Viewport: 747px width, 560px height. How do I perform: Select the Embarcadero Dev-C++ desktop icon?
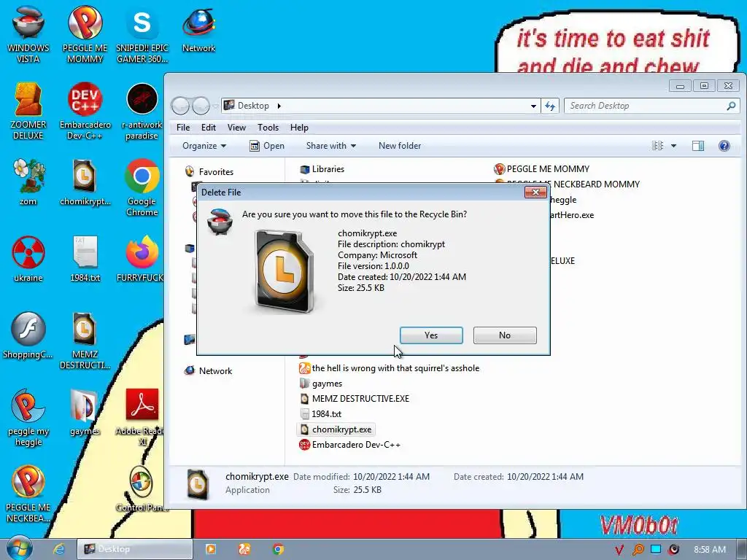point(85,111)
